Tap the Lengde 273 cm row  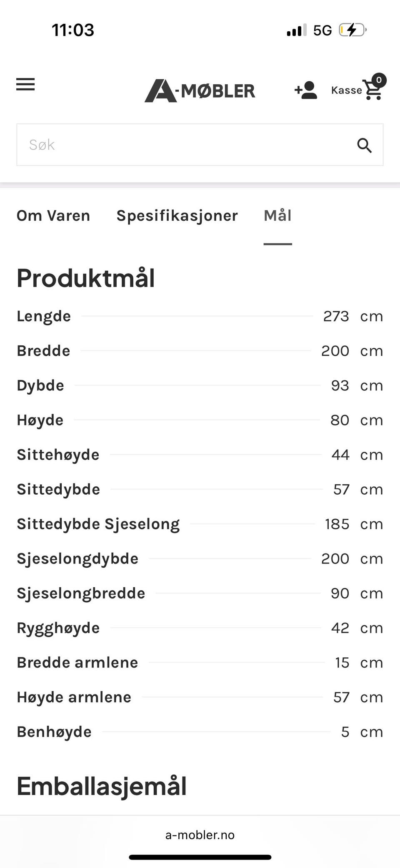click(x=200, y=316)
